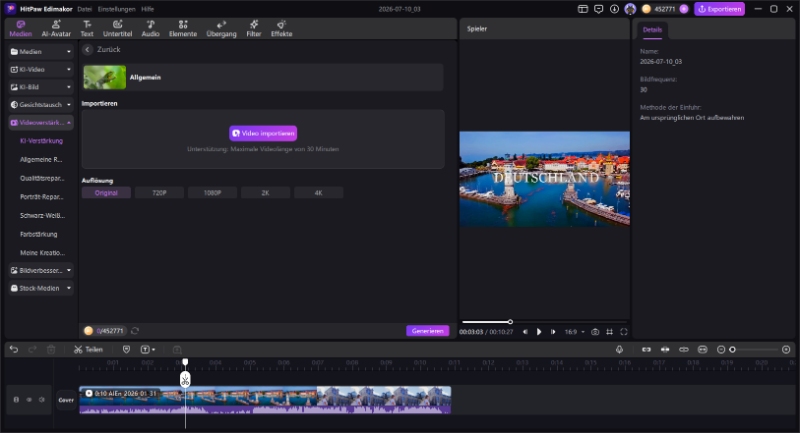This screenshot has height=433, width=800.
Task: Select the 4K resolution option
Action: point(318,193)
